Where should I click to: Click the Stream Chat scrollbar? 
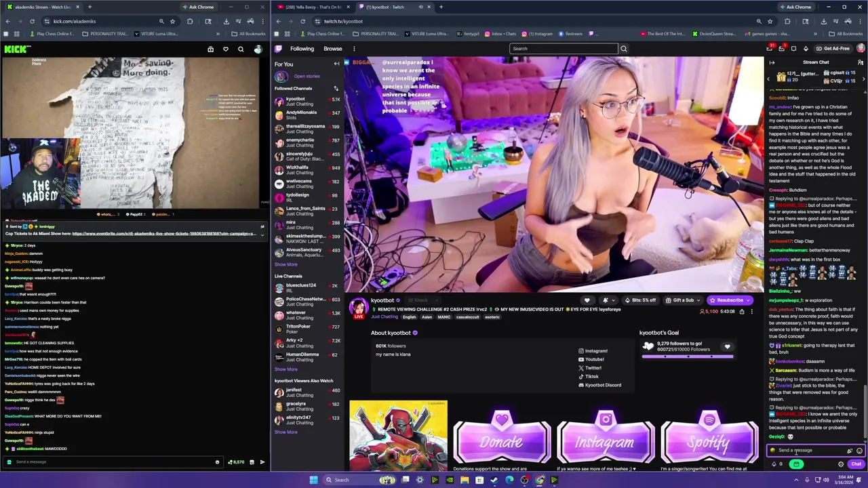click(x=865, y=412)
